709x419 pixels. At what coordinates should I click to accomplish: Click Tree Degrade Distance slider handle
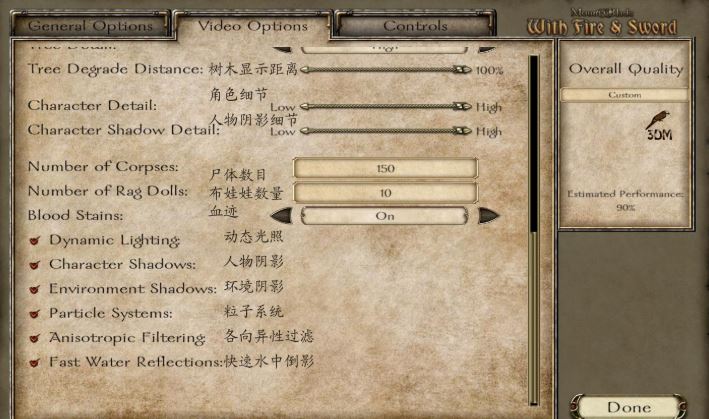point(462,70)
